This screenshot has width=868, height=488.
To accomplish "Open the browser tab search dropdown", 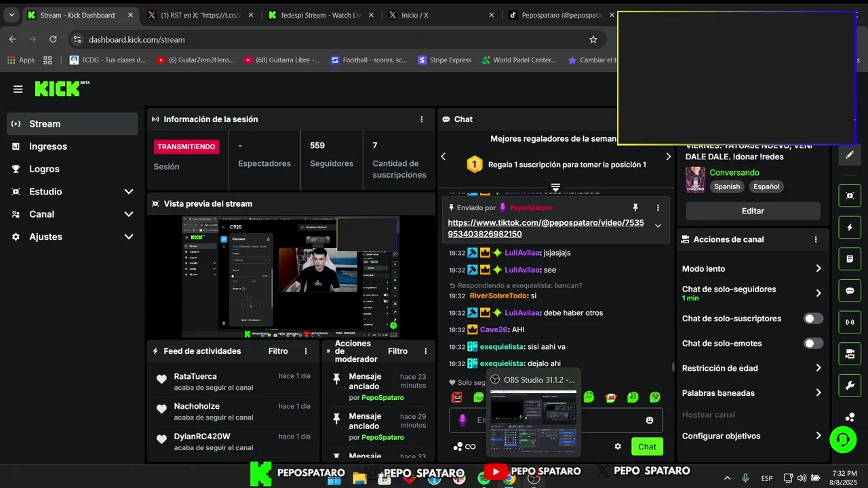I will [12, 15].
